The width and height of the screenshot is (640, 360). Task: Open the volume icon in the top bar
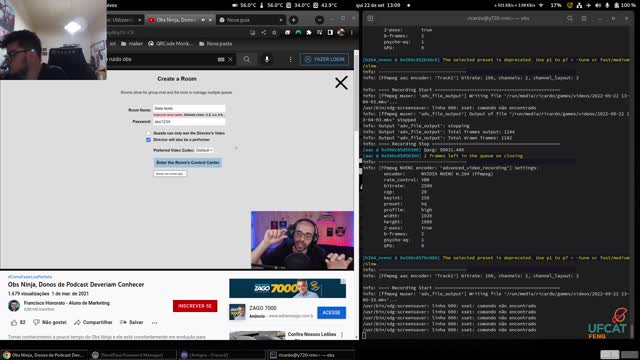click(x=598, y=5)
